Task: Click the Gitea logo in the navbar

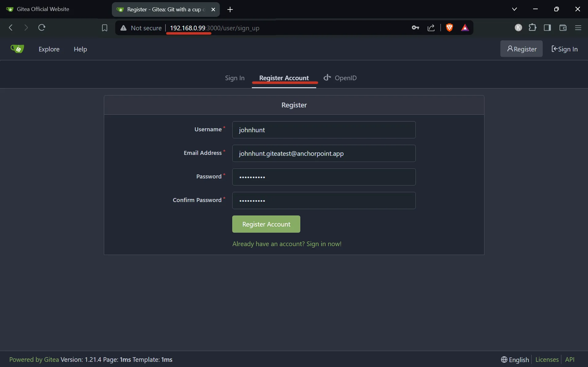Action: pyautogui.click(x=17, y=49)
